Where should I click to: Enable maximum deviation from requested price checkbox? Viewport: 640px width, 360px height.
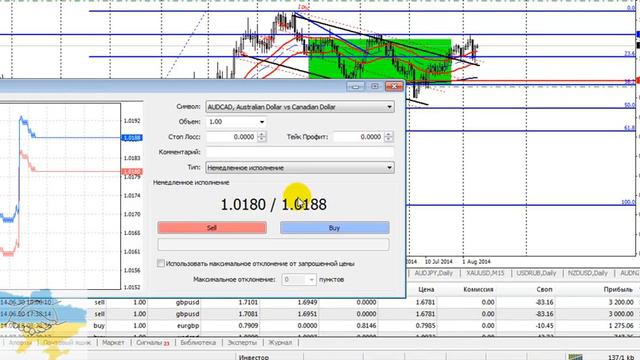coord(161,263)
